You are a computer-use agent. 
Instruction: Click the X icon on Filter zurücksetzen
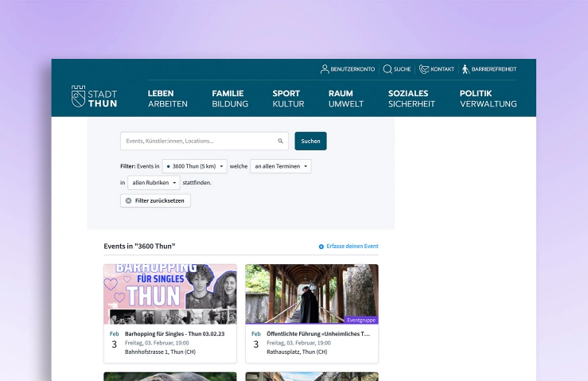[x=128, y=200]
